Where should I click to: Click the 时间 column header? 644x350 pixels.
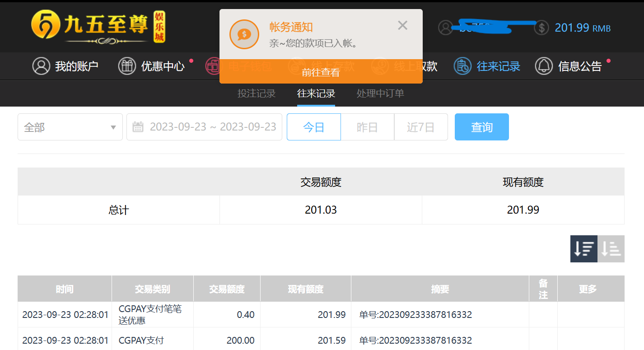[65, 289]
